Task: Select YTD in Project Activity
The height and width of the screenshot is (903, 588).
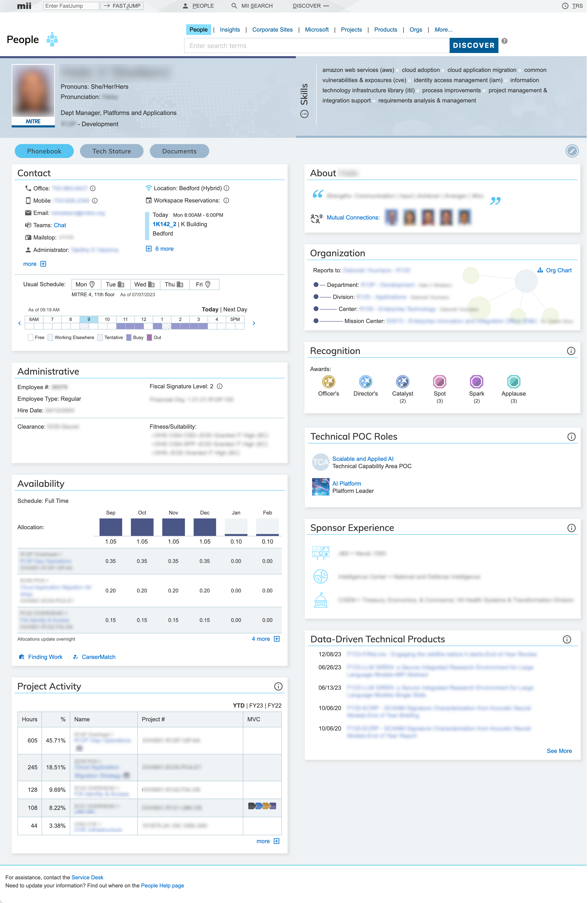Action: pos(239,706)
